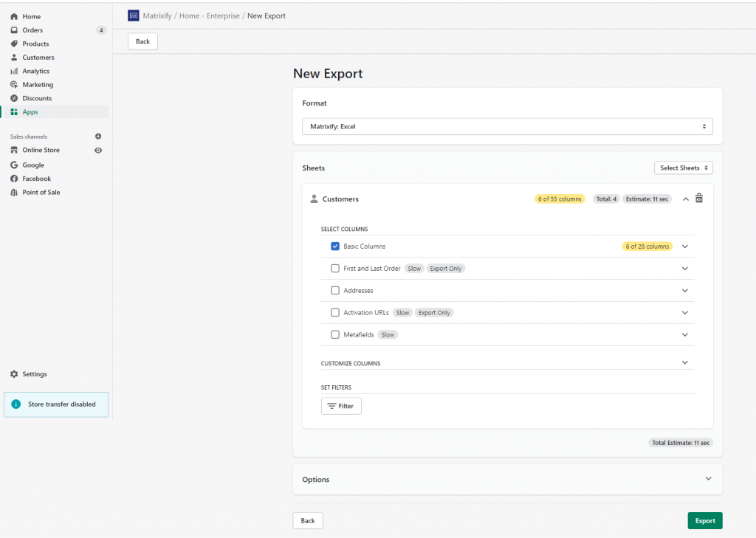Screen dimensions: 756x538
Task: Click the green Export button
Action: click(704, 520)
